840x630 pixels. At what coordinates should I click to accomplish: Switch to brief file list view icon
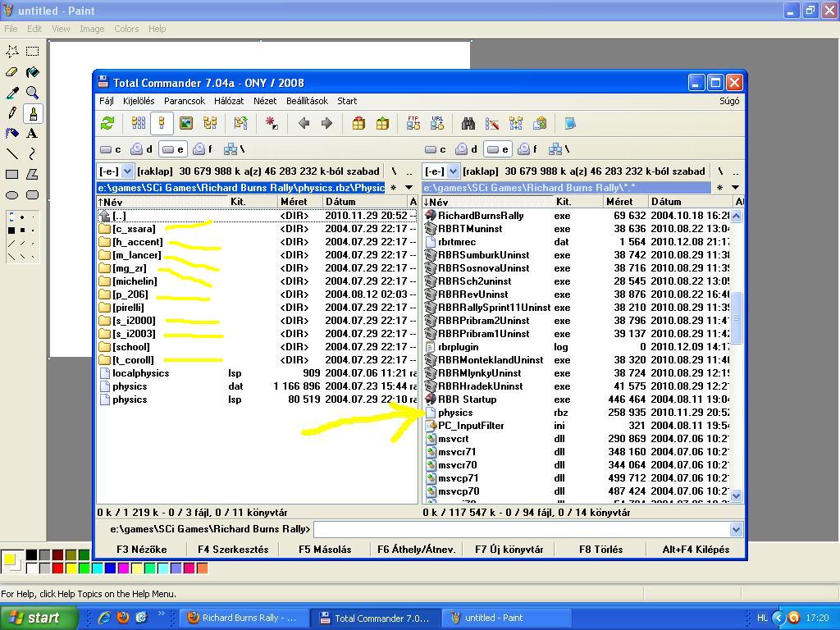(x=138, y=124)
